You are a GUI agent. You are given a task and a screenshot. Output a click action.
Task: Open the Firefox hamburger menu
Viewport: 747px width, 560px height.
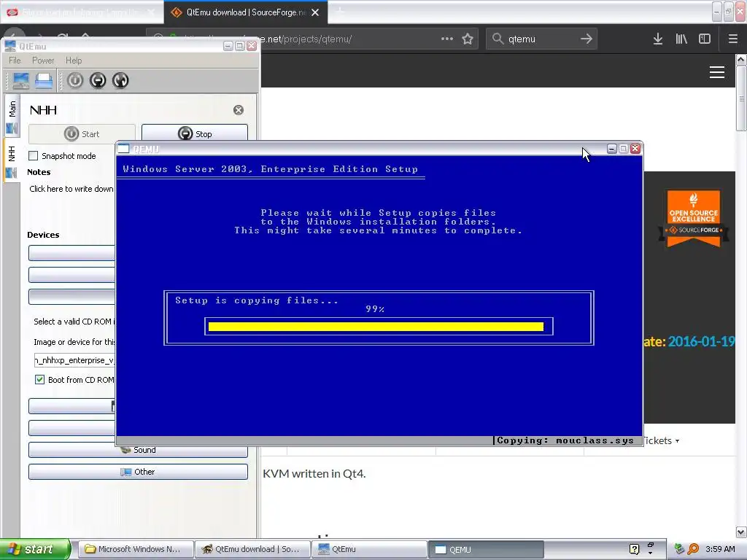point(733,39)
